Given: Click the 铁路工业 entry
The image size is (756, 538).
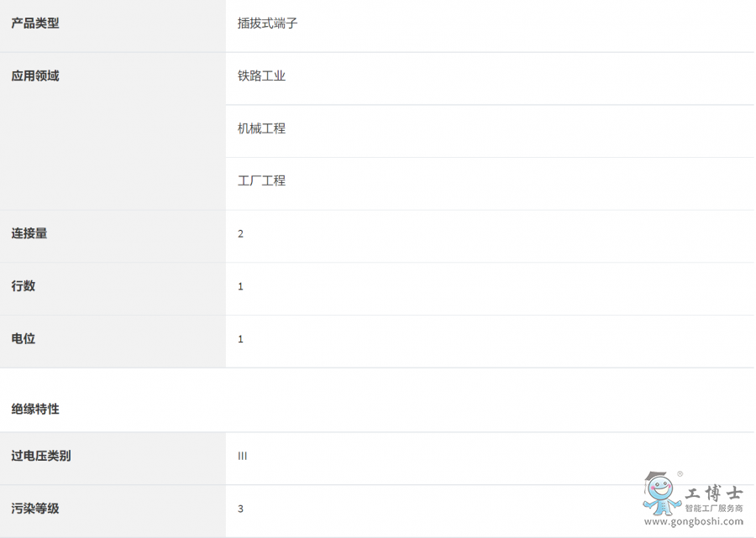Looking at the screenshot, I should click(261, 76).
